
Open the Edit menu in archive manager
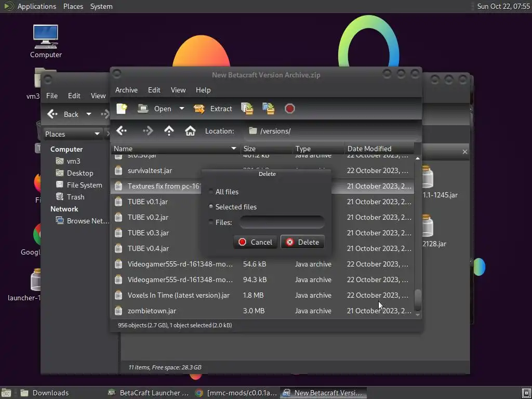pos(154,90)
